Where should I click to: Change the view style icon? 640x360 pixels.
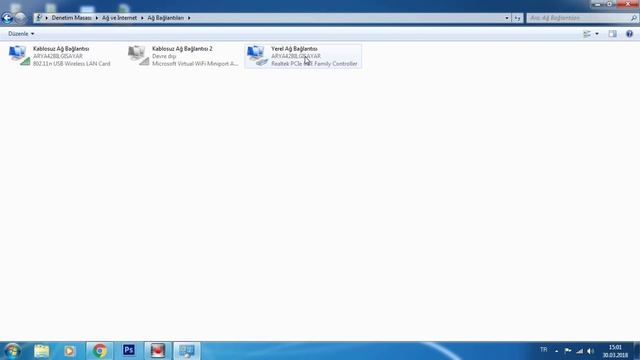pos(587,34)
